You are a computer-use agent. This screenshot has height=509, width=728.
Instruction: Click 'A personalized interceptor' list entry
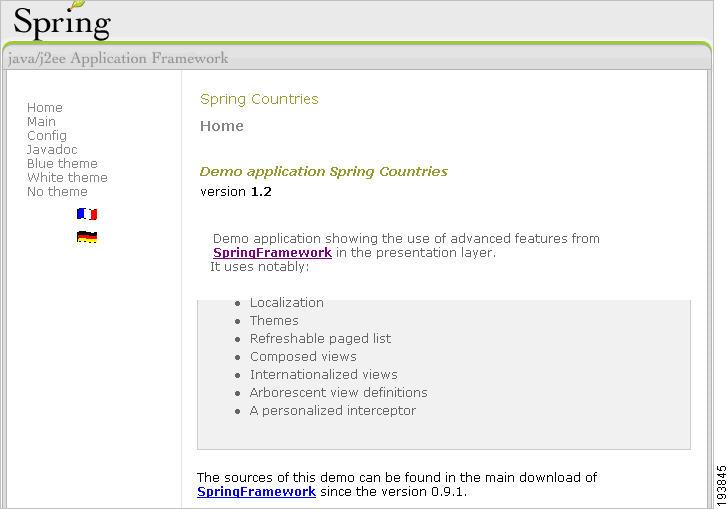(x=332, y=411)
